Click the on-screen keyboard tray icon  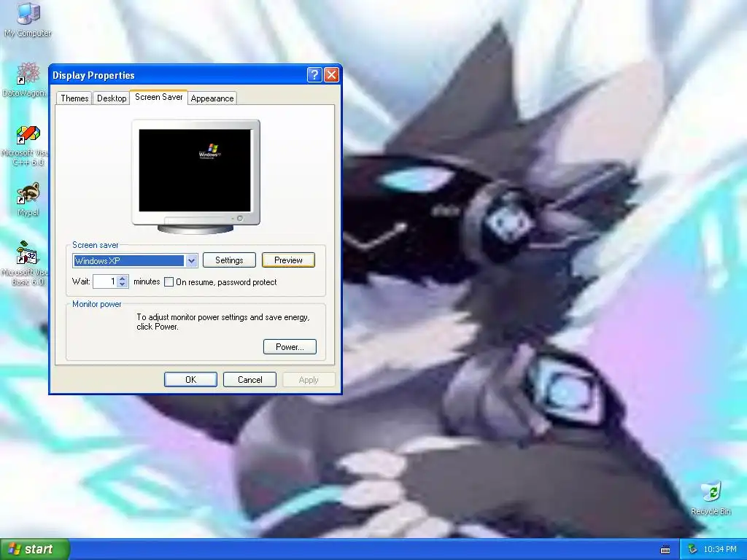tap(665, 550)
